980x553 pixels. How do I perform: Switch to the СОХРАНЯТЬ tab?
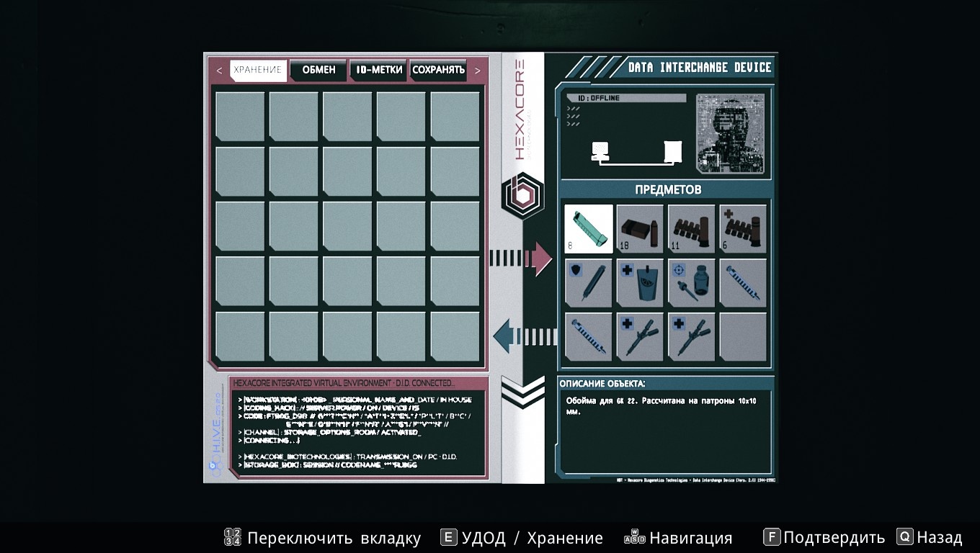[x=438, y=70]
